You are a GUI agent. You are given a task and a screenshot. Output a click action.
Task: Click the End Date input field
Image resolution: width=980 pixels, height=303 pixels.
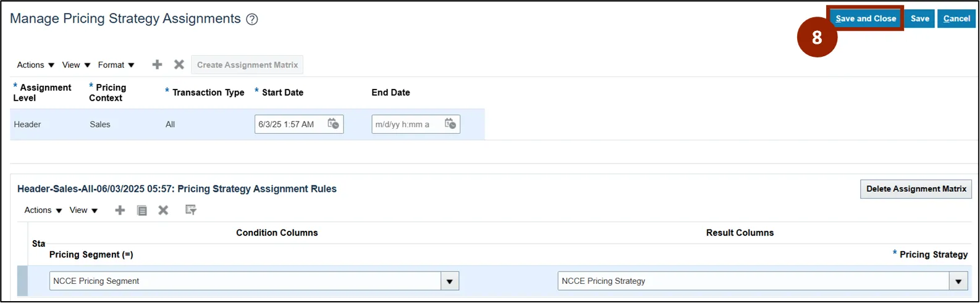[405, 124]
